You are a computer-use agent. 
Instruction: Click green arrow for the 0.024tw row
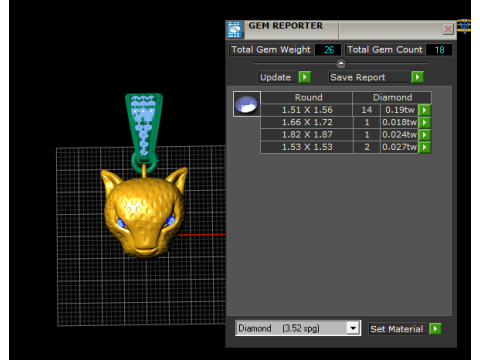(x=425, y=135)
